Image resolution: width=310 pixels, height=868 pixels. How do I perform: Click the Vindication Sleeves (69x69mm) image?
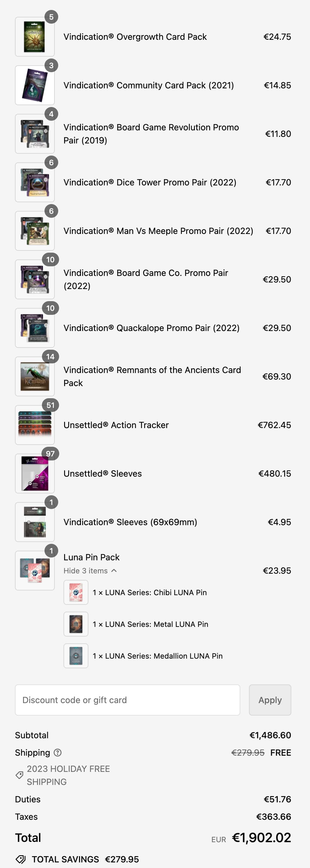coord(35,522)
